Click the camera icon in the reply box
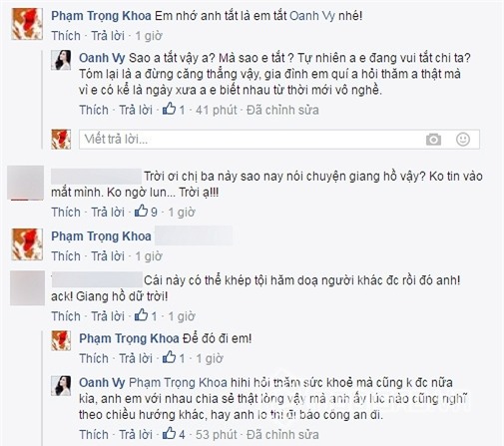 [x=433, y=140]
